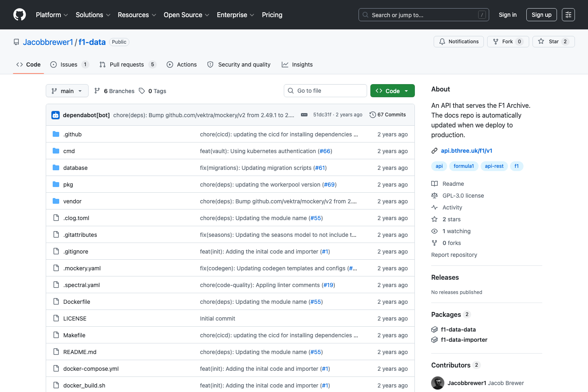Open the notifications bell icon
The height and width of the screenshot is (392, 588).
click(x=442, y=41)
